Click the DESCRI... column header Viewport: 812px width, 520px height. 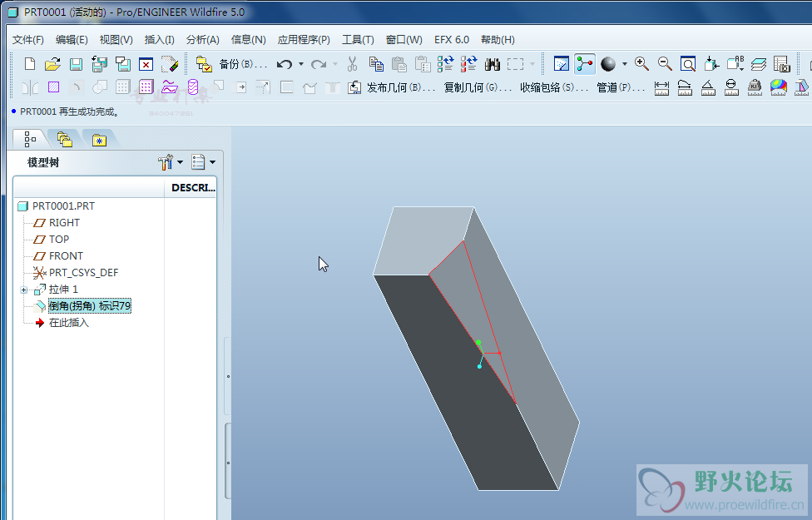click(x=193, y=187)
